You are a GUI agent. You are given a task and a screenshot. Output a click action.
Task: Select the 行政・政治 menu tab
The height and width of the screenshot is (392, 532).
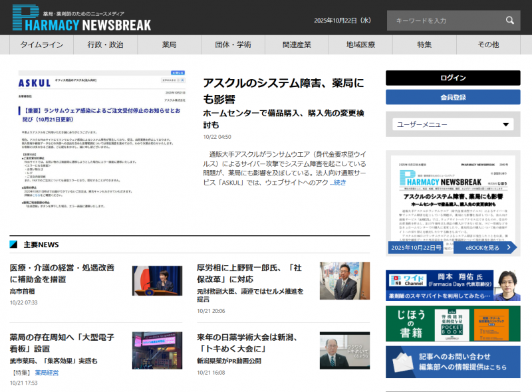click(x=105, y=45)
